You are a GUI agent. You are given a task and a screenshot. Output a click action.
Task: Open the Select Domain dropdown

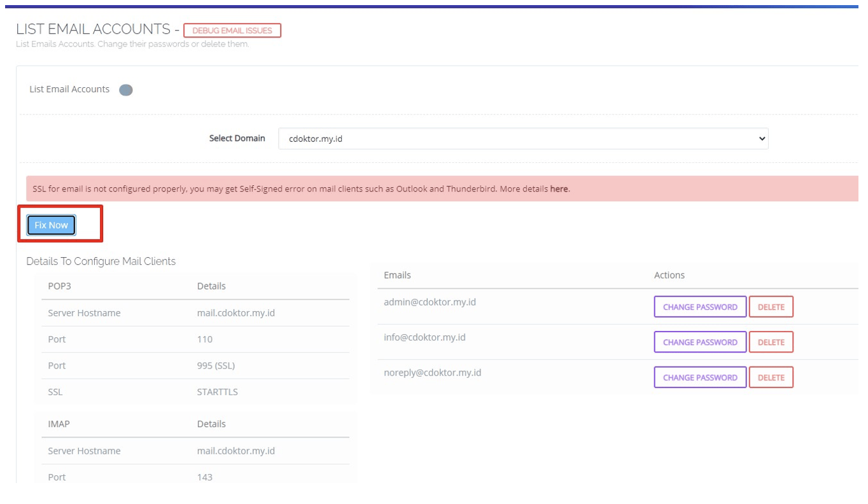click(x=522, y=138)
